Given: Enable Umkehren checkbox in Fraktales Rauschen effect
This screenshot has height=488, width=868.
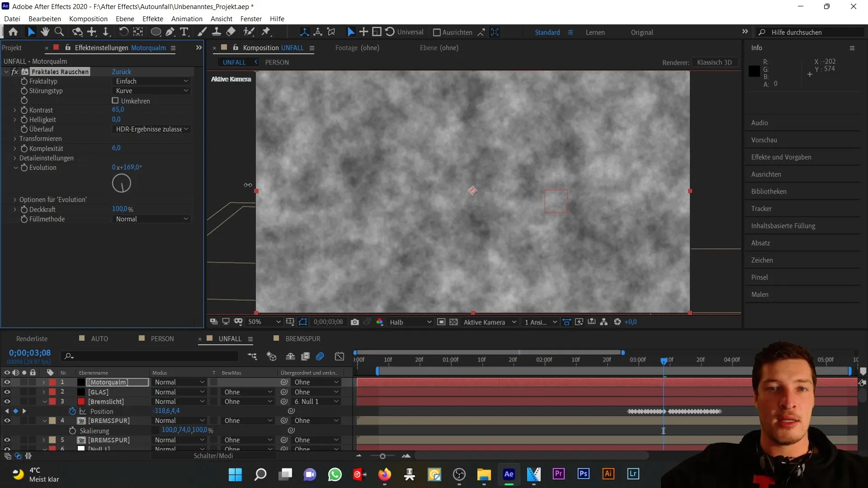Looking at the screenshot, I should pyautogui.click(x=115, y=100).
